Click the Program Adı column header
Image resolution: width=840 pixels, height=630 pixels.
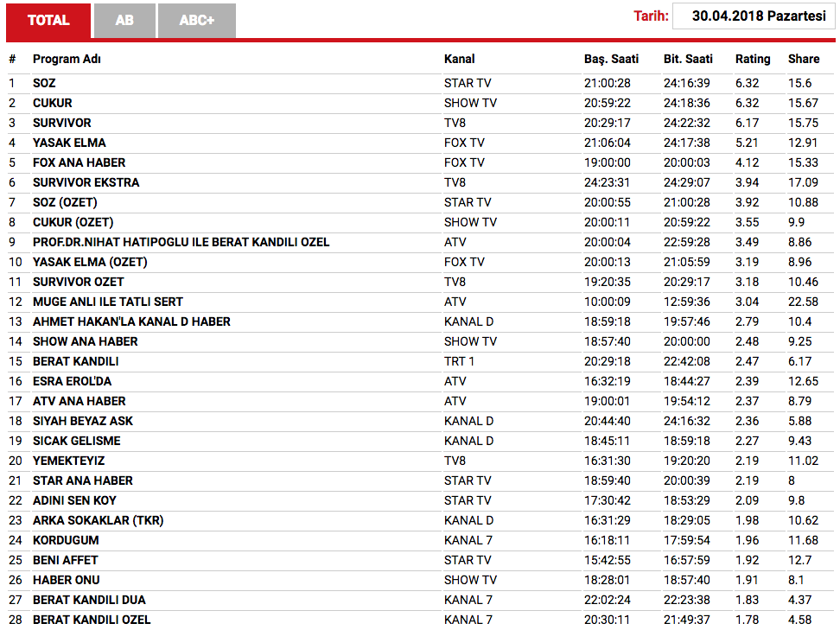tap(67, 59)
